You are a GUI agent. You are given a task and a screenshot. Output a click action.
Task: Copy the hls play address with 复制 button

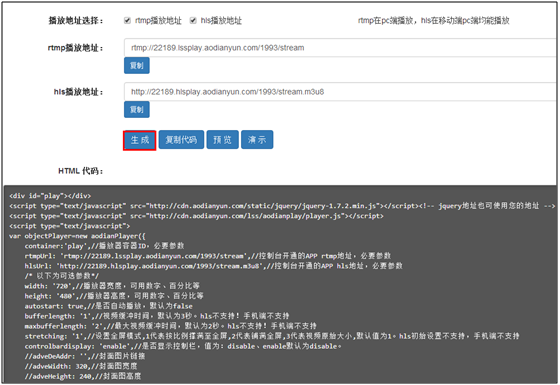(x=137, y=109)
